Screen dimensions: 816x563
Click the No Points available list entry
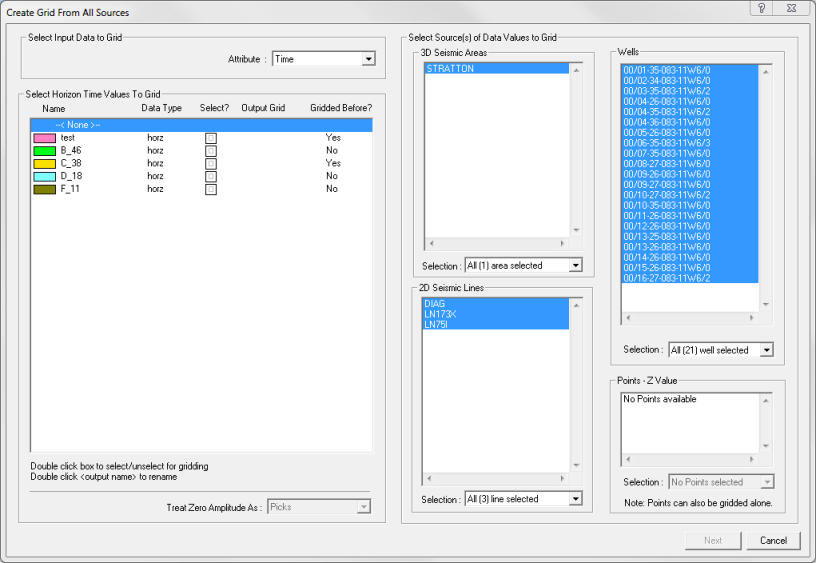tap(660, 399)
